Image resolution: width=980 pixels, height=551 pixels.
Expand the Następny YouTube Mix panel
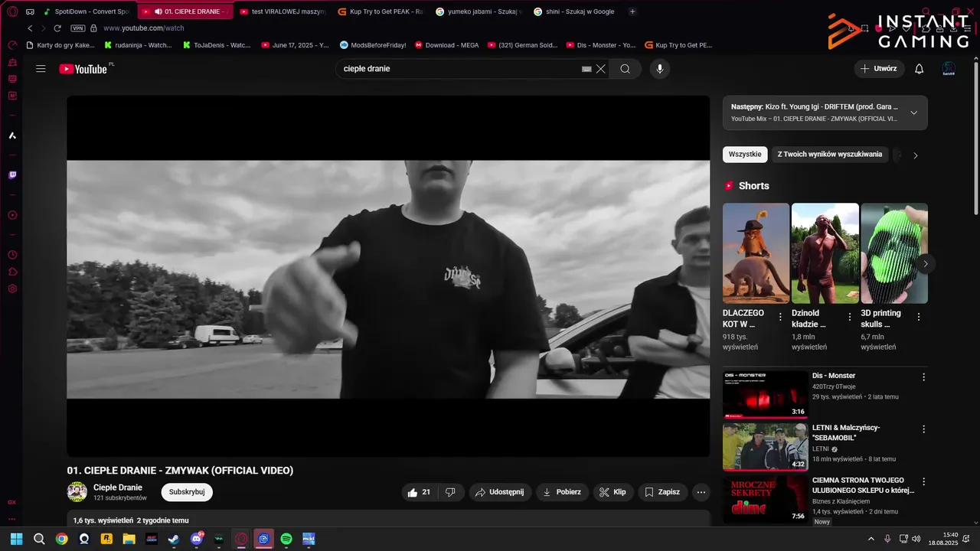(913, 112)
